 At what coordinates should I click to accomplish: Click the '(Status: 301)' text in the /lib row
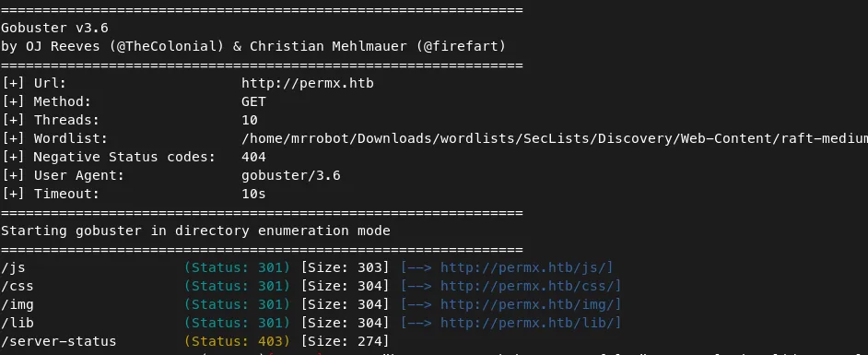pyautogui.click(x=237, y=323)
